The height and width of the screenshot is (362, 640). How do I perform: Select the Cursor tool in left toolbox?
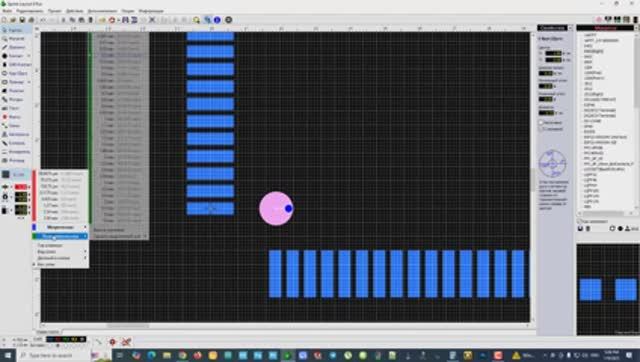[x=16, y=30]
